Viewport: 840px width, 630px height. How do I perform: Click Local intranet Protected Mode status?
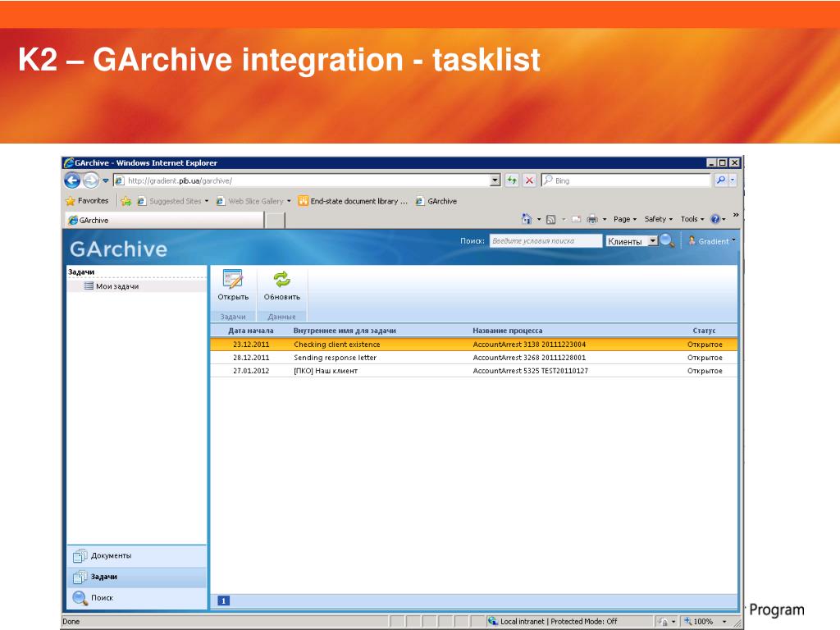pos(552,622)
